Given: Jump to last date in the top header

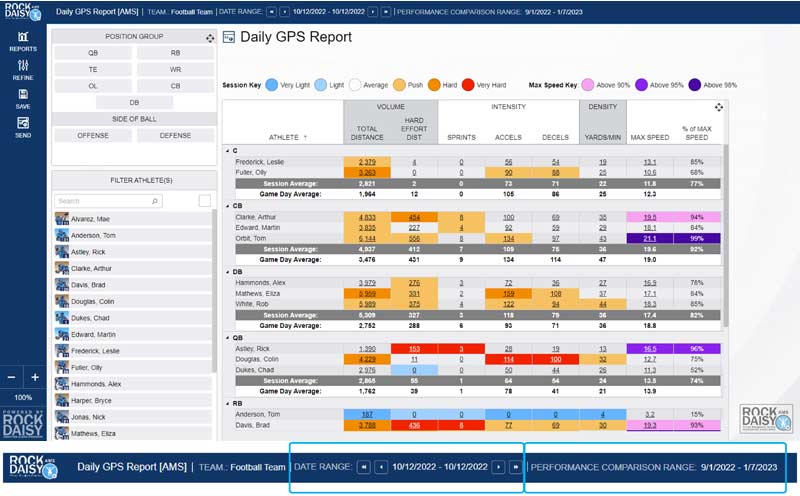Looking at the screenshot, I should point(386,12).
